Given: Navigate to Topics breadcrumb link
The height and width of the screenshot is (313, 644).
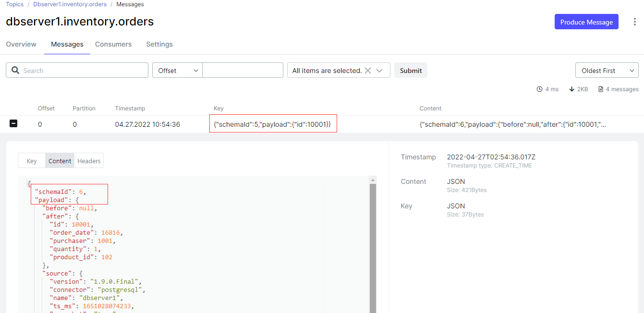Looking at the screenshot, I should [15, 4].
